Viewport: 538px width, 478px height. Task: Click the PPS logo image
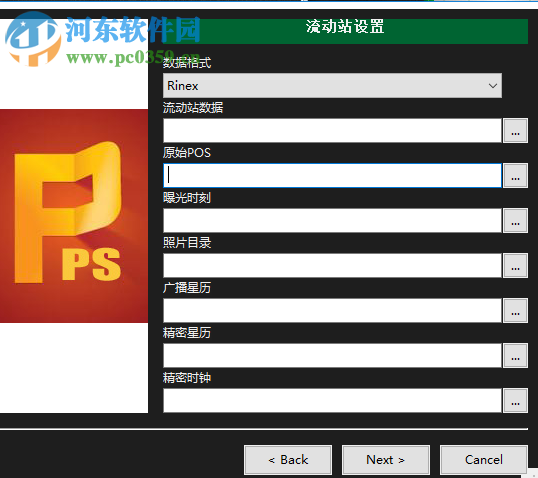click(74, 216)
